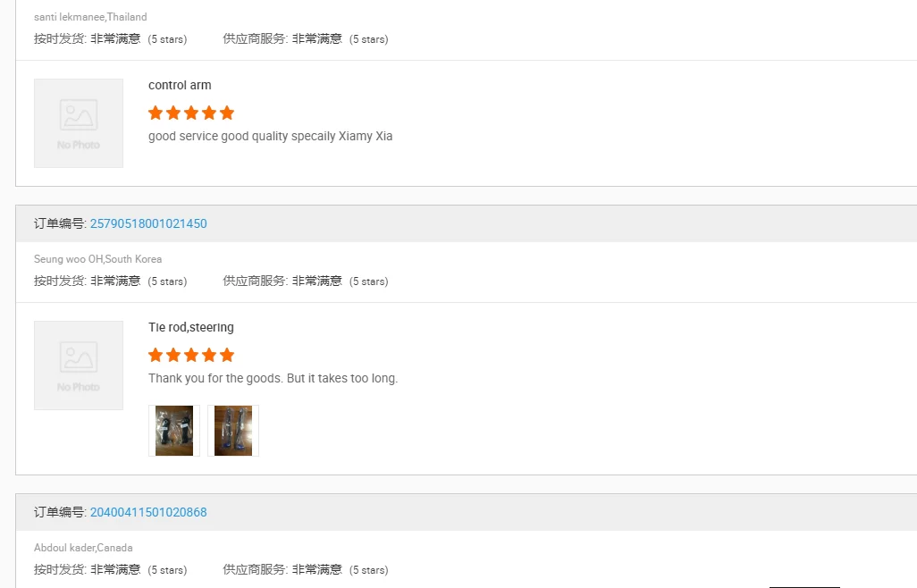Click first star of control arm rating

(156, 113)
